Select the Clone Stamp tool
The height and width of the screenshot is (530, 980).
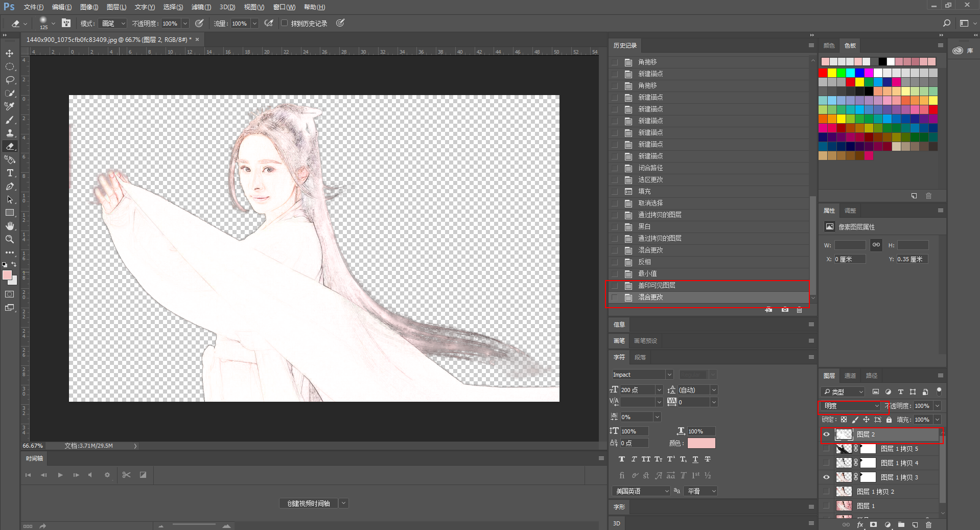pos(10,133)
